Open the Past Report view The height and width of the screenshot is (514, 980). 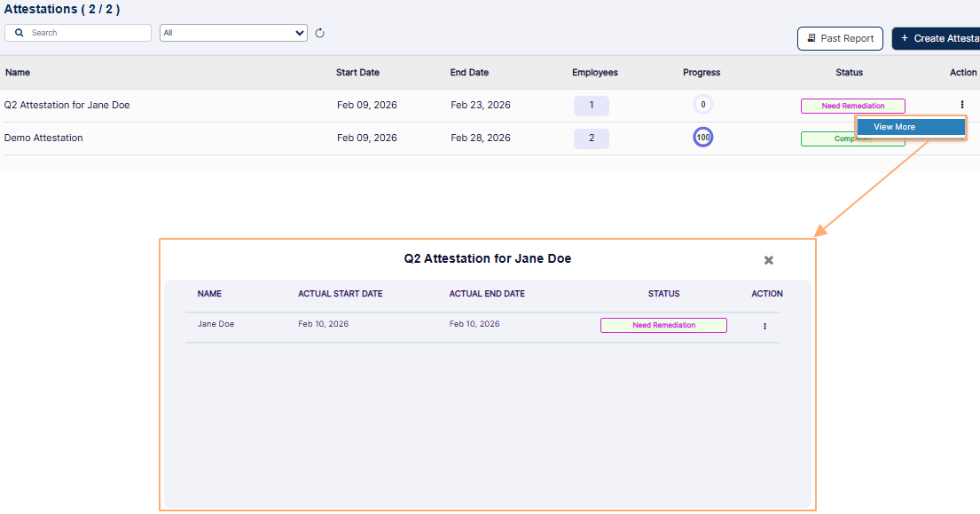[x=839, y=38]
